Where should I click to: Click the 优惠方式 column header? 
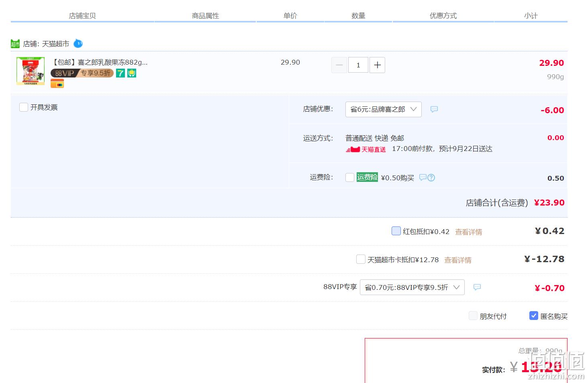click(443, 16)
